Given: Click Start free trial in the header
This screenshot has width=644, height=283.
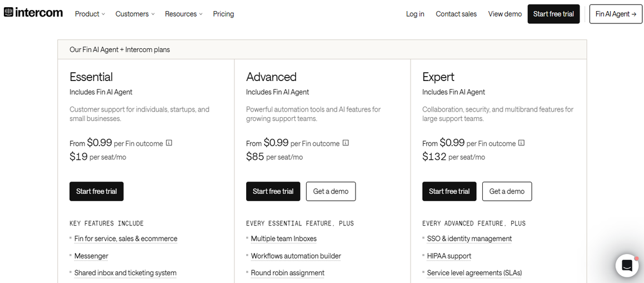Looking at the screenshot, I should pos(553,14).
